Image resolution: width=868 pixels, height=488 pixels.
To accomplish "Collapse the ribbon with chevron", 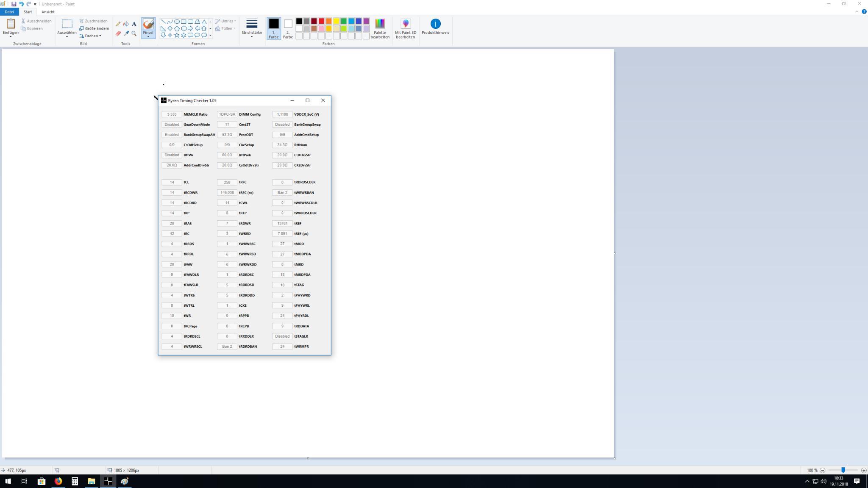I will [857, 12].
